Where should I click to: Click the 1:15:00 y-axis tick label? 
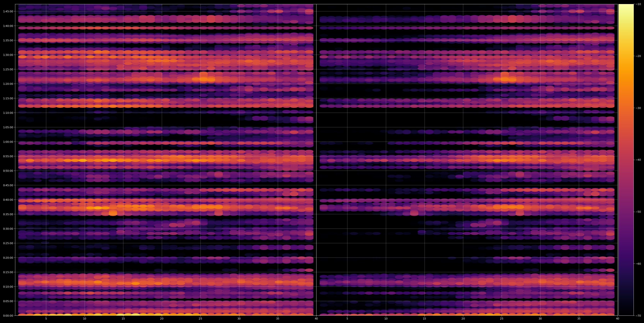(8, 98)
